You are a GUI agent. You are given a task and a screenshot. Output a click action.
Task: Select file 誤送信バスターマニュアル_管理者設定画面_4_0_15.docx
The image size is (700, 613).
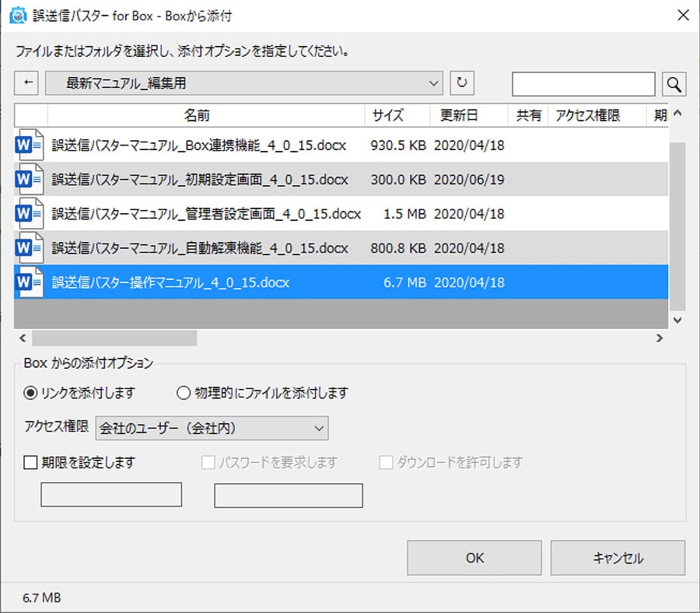tap(341, 213)
